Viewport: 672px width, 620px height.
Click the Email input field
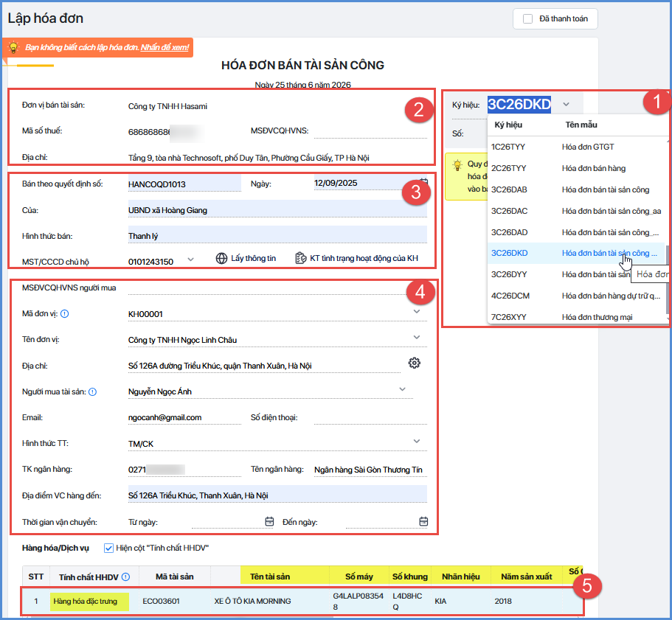click(x=184, y=417)
